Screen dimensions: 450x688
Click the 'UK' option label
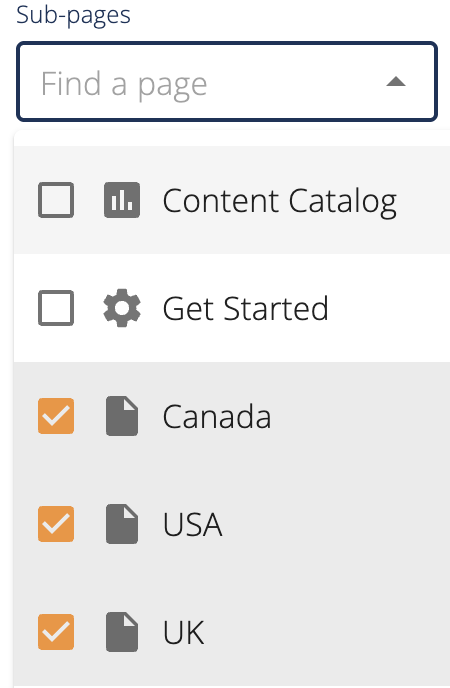(183, 632)
